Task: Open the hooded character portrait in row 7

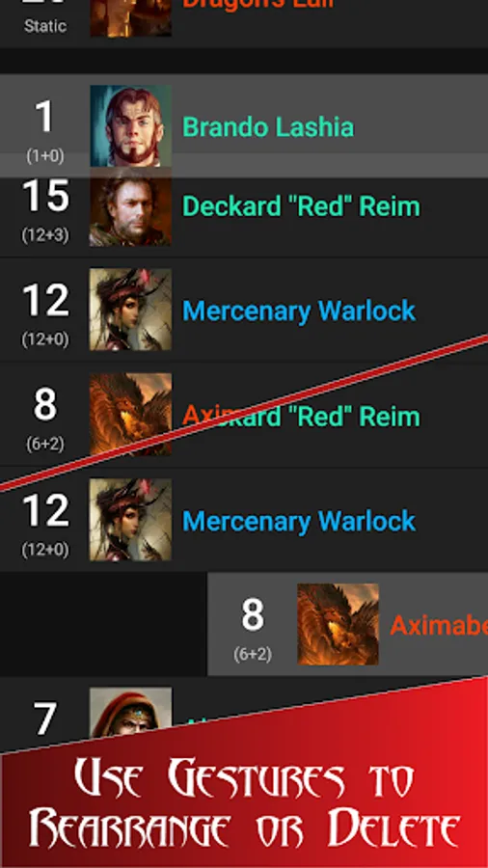Action: pos(130,713)
